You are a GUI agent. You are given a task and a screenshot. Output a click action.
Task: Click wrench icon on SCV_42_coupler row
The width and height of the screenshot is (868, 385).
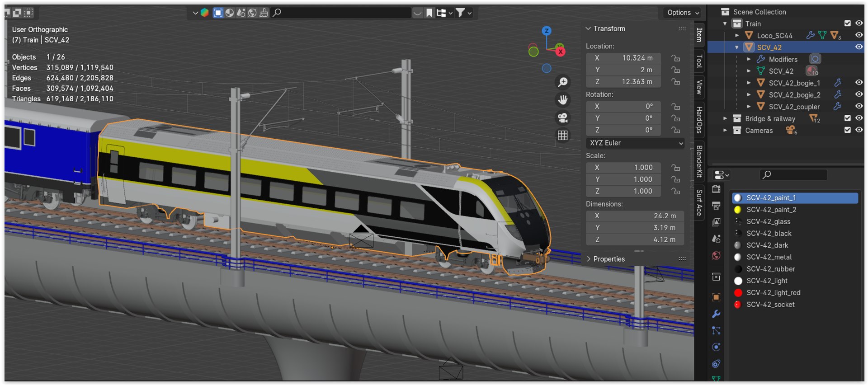838,107
